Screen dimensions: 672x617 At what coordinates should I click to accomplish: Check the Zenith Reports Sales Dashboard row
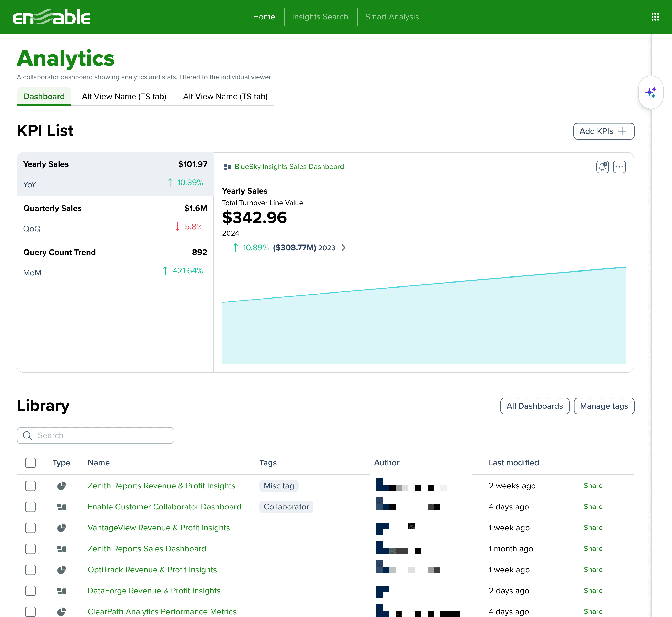click(x=30, y=549)
